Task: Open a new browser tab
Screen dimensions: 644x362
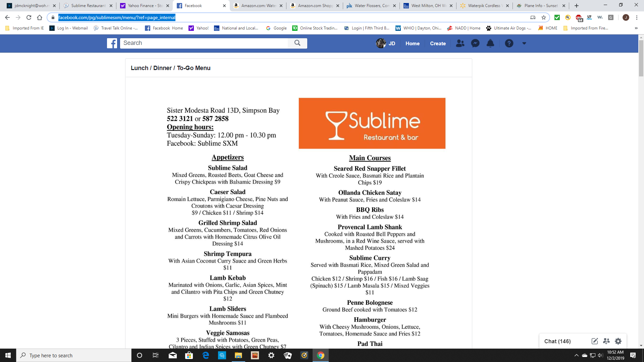Action: (x=577, y=6)
